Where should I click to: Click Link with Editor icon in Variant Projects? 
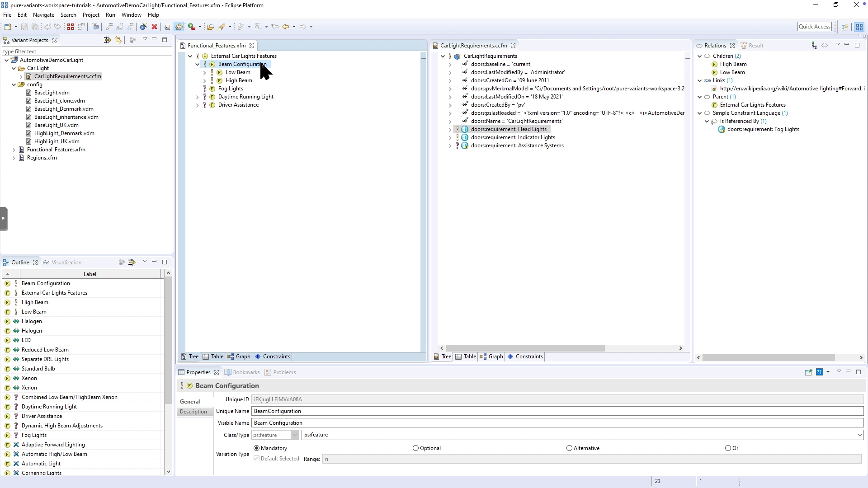click(x=118, y=40)
